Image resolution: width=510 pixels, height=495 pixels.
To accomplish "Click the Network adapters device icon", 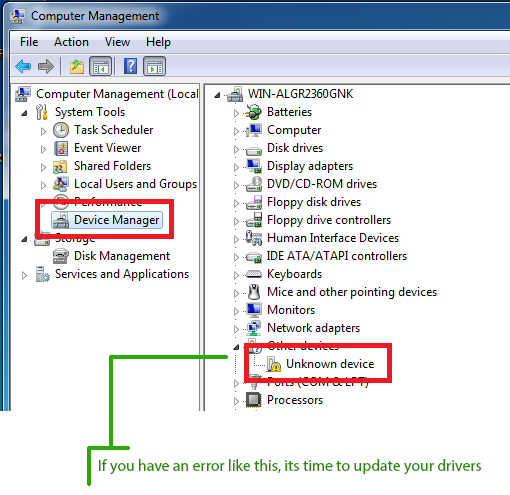I will point(254,328).
